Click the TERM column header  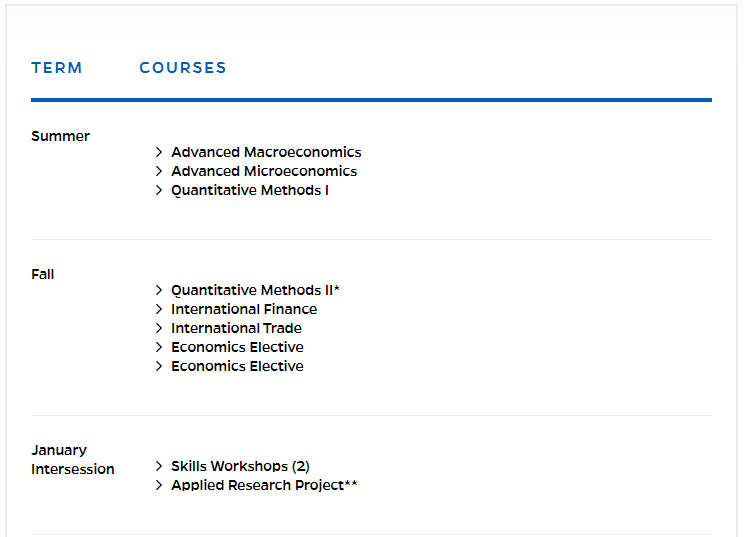[57, 68]
